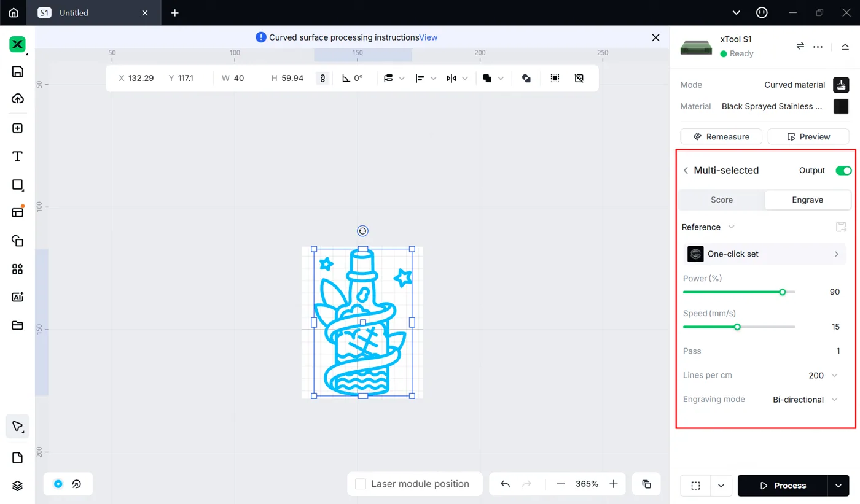Click the save parameters icon next to Reference
Image resolution: width=860 pixels, height=504 pixels.
pyautogui.click(x=842, y=227)
